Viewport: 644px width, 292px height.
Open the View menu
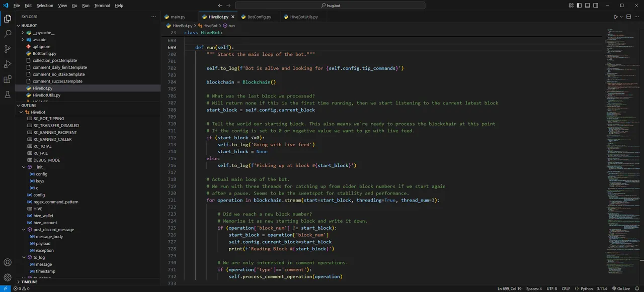62,6
